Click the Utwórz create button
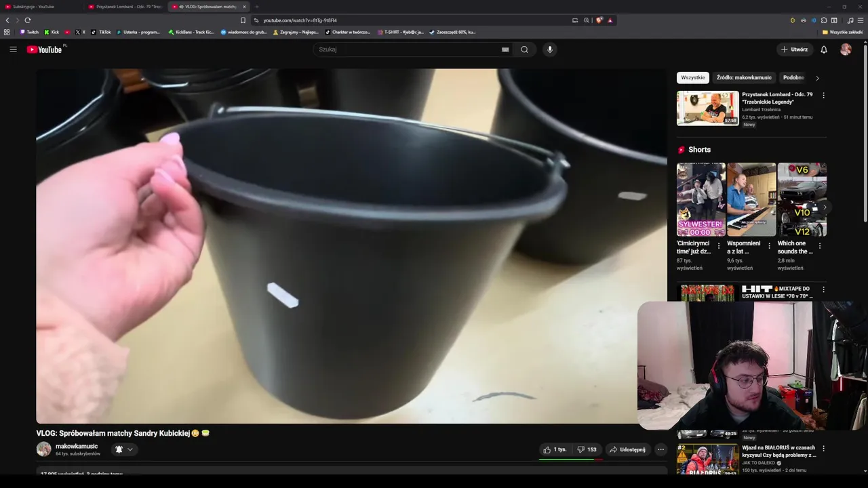This screenshot has width=868, height=488. pos(794,49)
